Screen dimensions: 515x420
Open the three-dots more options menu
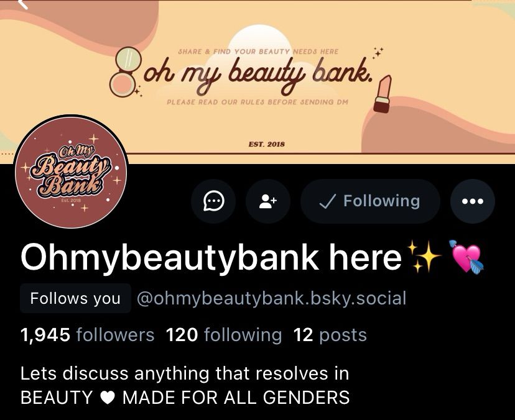[x=473, y=201]
